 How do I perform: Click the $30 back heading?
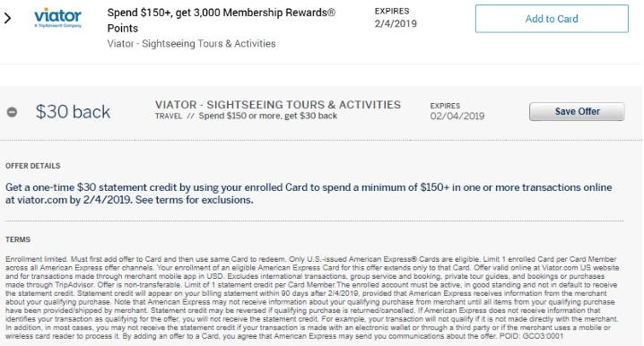tap(73, 112)
